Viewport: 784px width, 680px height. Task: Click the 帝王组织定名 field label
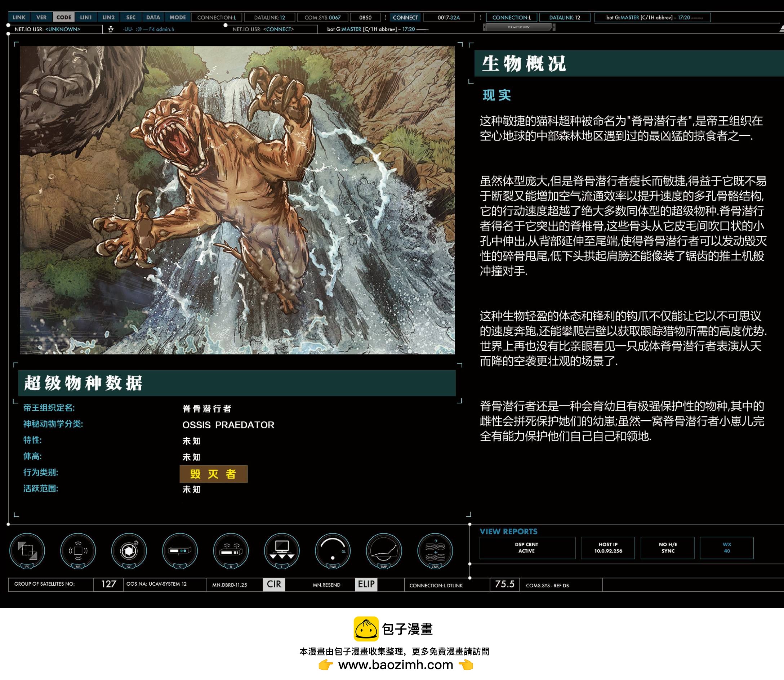(49, 408)
